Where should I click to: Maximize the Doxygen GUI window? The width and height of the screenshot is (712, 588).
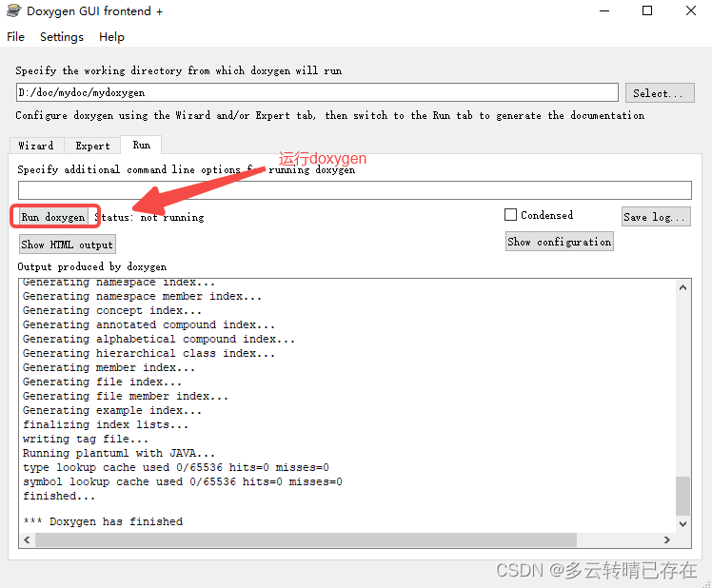click(x=647, y=10)
